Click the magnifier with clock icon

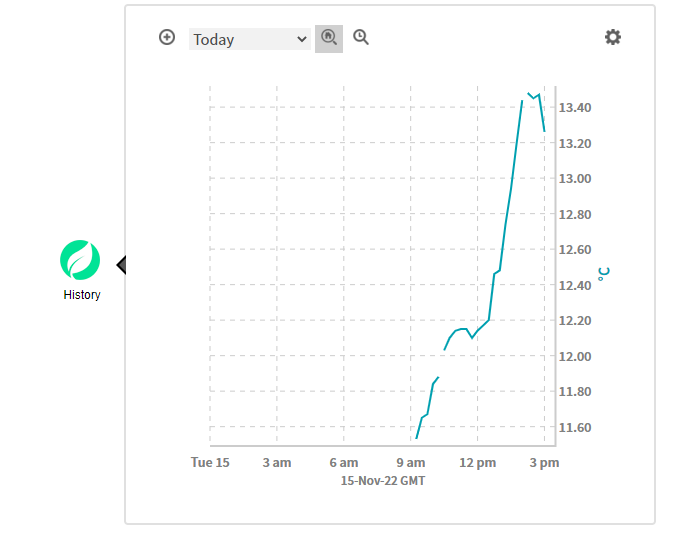(x=361, y=38)
